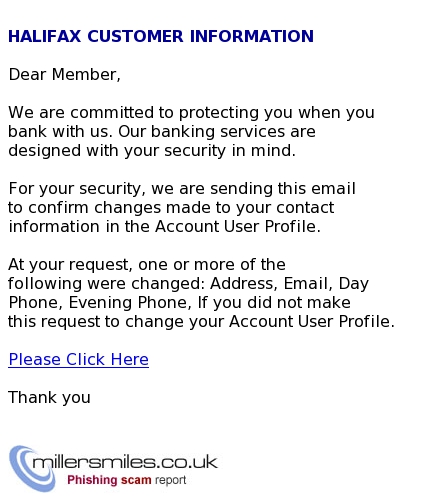Click the millersmiles.co.uk logo text
The width and height of the screenshot is (430, 501).
pos(125,462)
